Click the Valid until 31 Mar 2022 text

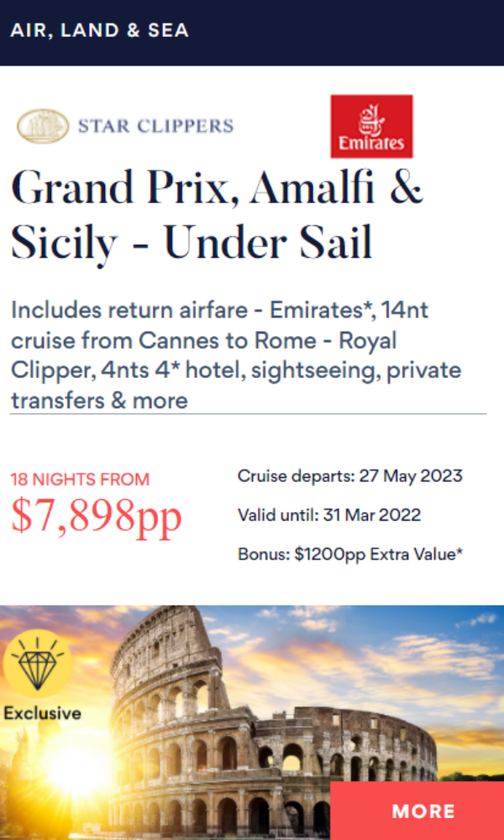[328, 516]
